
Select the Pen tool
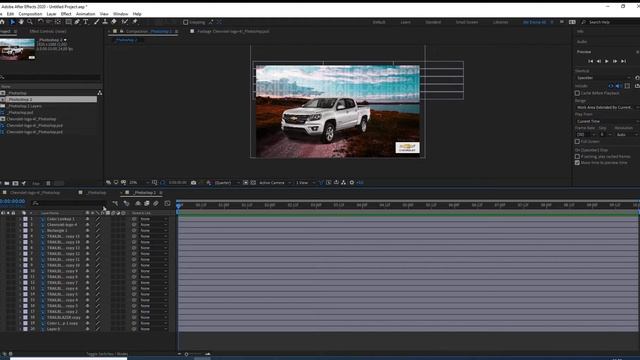point(77,22)
